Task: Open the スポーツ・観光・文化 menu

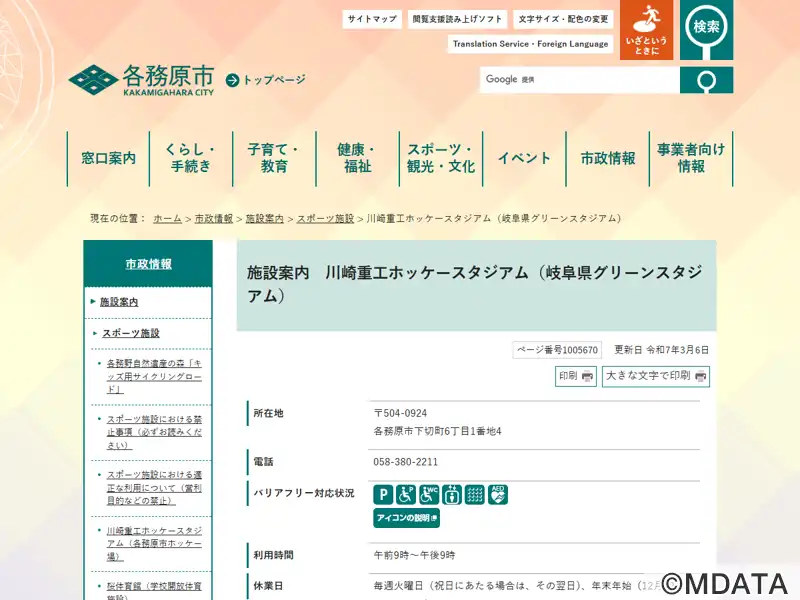Action: pos(441,158)
